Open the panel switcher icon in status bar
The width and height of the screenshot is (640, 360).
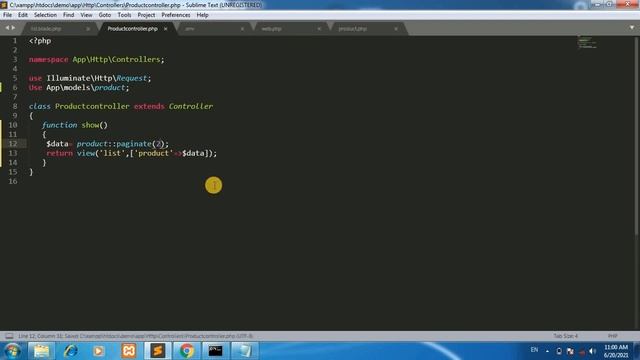point(9,336)
